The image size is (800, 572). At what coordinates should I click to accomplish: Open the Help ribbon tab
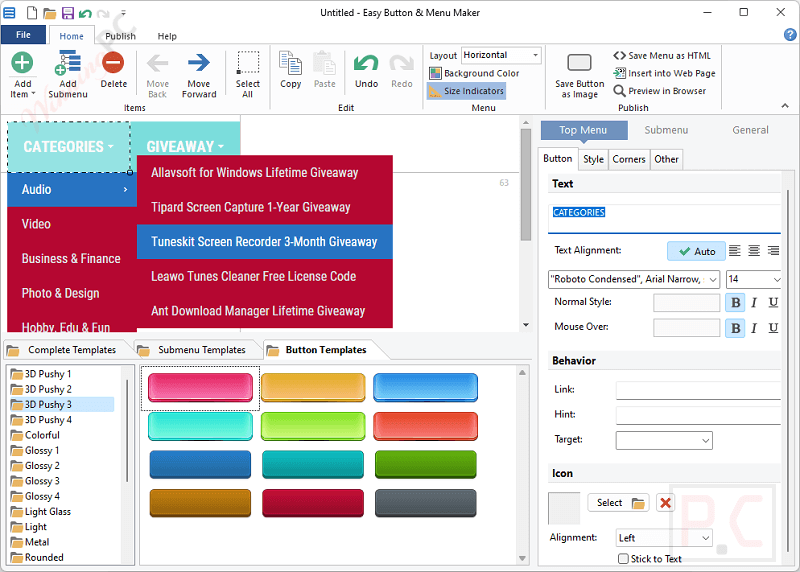[167, 36]
